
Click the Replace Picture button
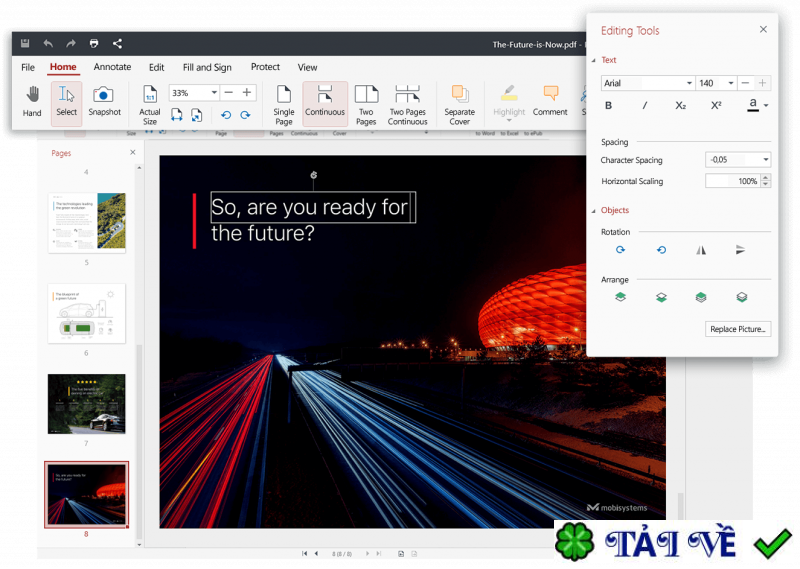point(738,329)
